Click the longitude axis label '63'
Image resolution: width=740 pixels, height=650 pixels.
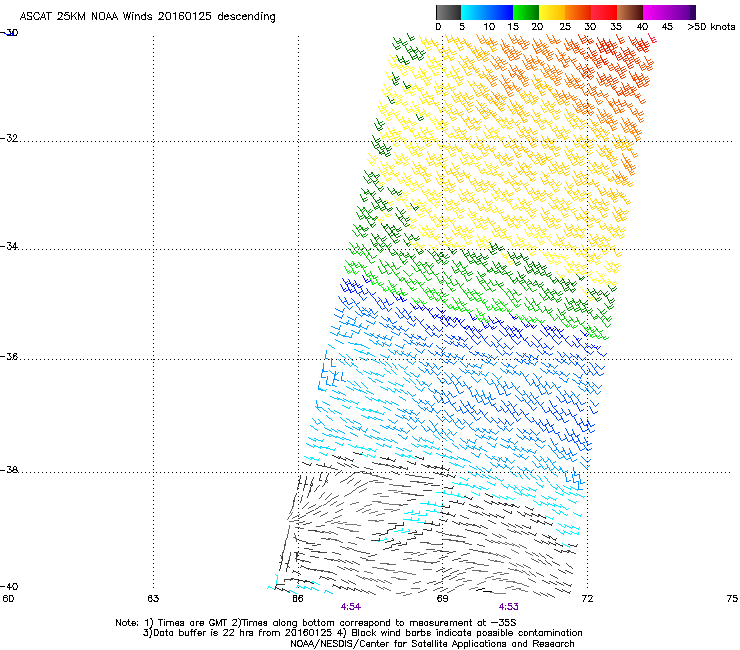[x=153, y=599]
